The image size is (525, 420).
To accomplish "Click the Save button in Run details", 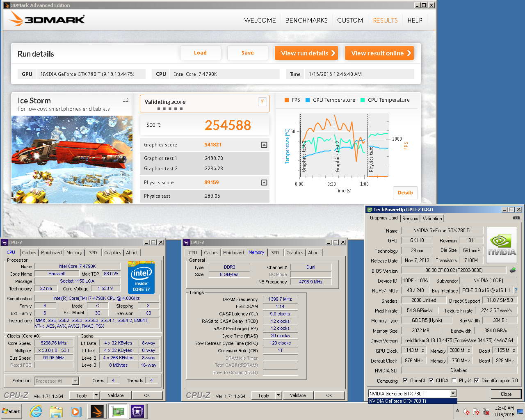I will [247, 53].
